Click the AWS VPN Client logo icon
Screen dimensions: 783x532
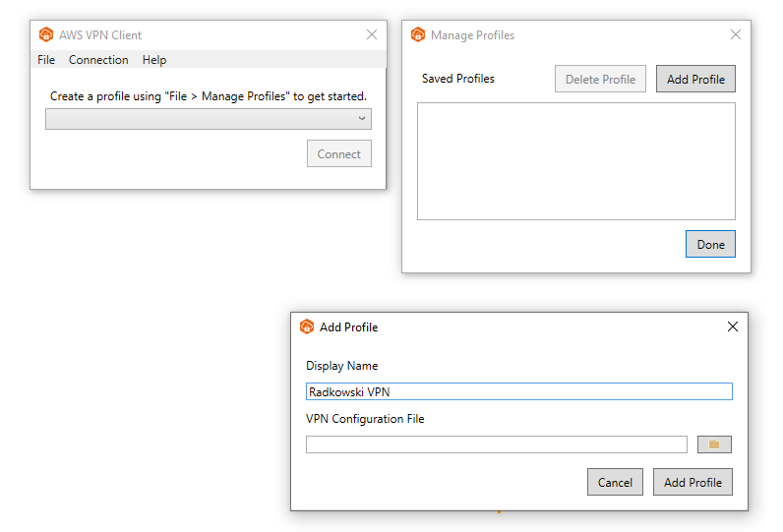point(46,34)
